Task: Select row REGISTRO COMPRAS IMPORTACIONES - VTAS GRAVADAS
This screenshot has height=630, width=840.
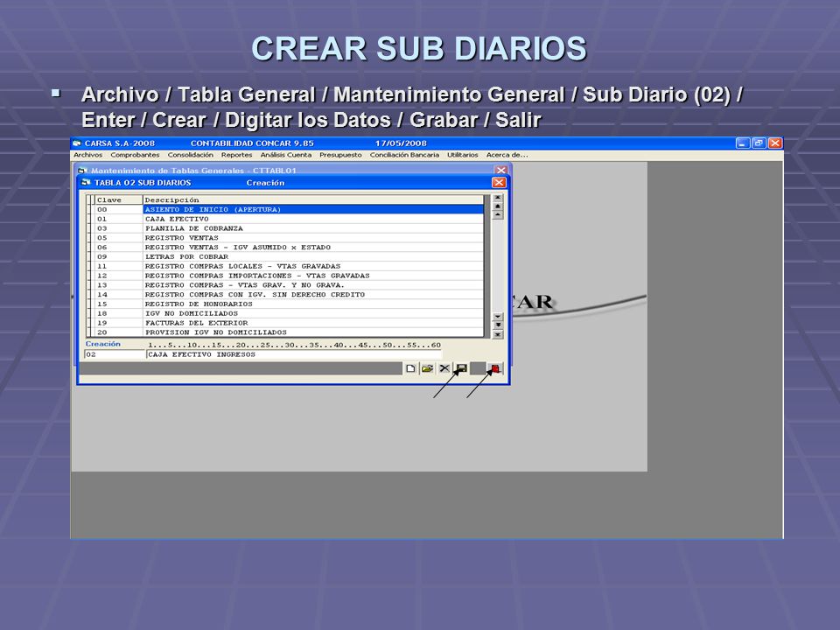Action: (290, 276)
